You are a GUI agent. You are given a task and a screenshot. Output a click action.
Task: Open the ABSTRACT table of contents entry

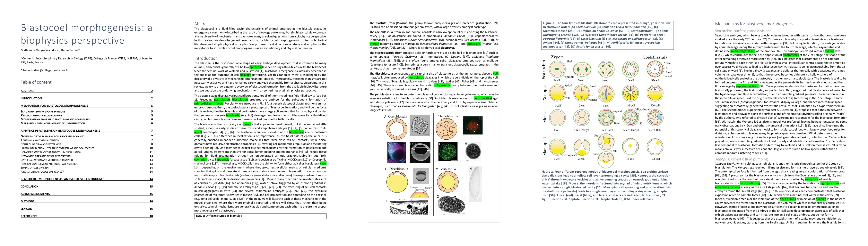(x=28, y=91)
